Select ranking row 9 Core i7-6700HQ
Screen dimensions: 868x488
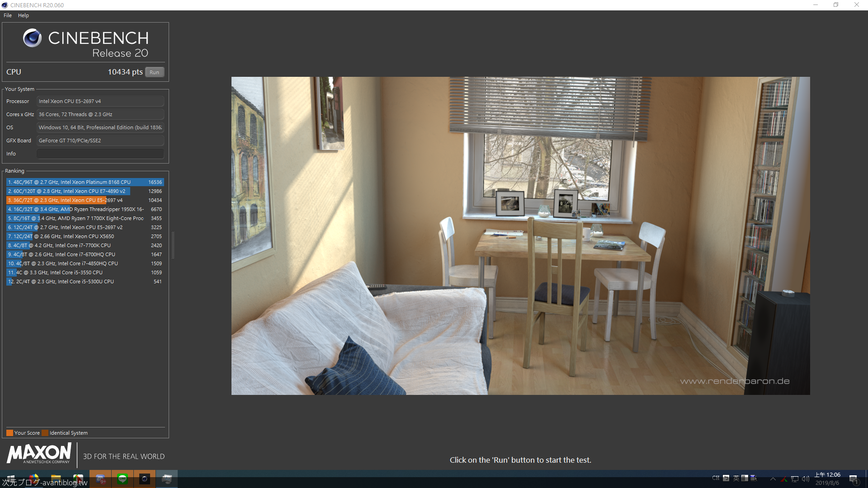pos(85,254)
